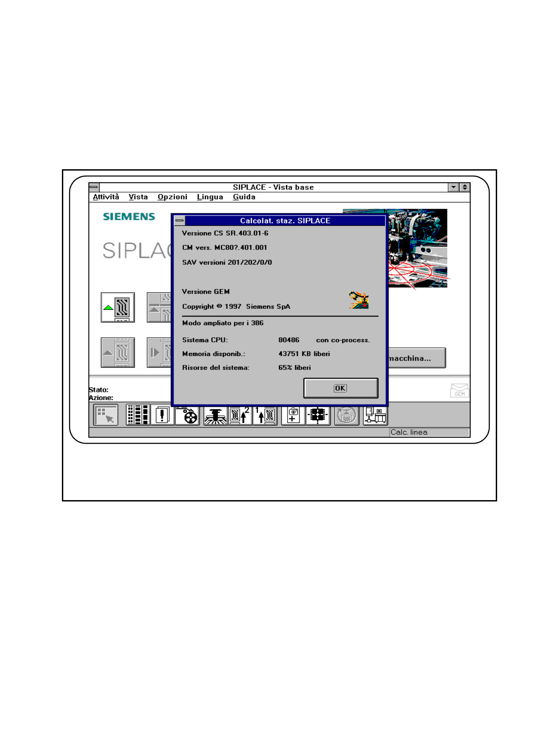Click the up-down restore window button
533x756 pixels.
pos(465,187)
